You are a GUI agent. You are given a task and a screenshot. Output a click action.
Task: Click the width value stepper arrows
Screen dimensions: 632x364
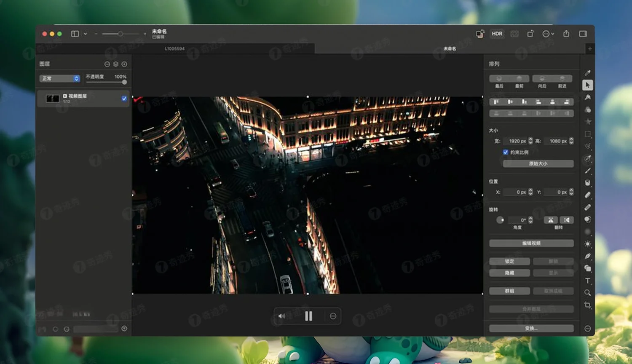tap(530, 141)
